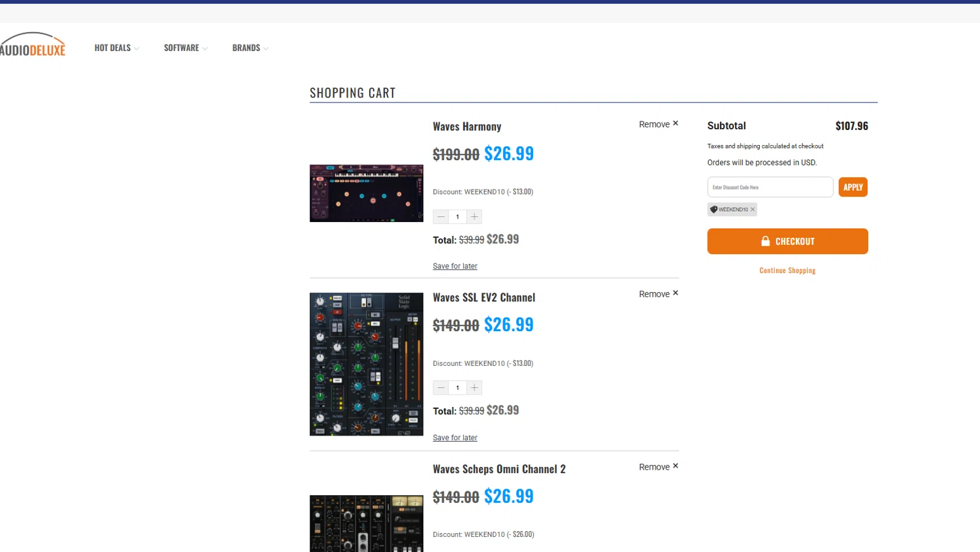Focus the discount code input field
Screen dimensions: 980x552
point(770,187)
